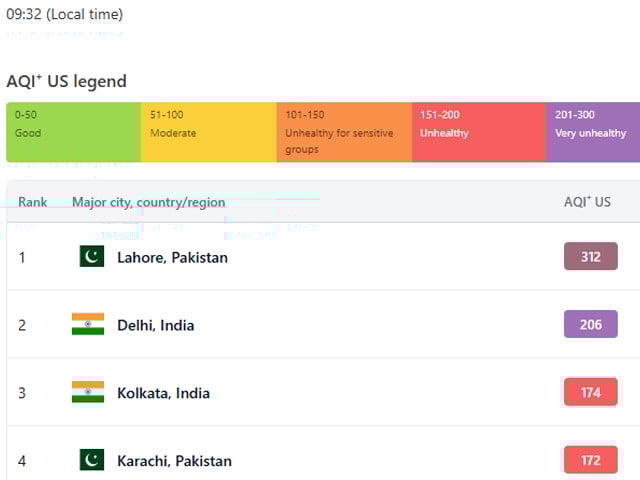Open the Delhi, India city link
The width and height of the screenshot is (640, 480).
click(155, 325)
